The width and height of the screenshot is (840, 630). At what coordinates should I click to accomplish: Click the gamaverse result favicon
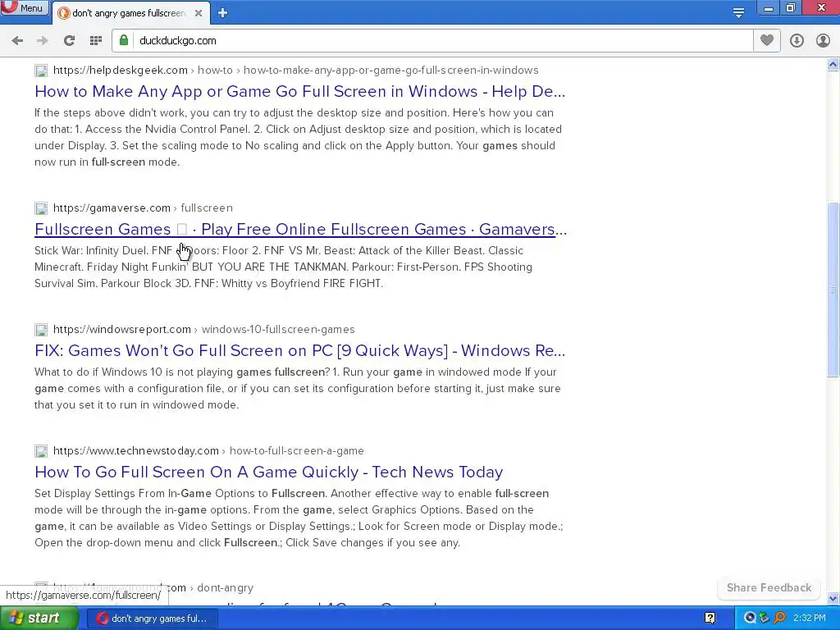click(41, 208)
